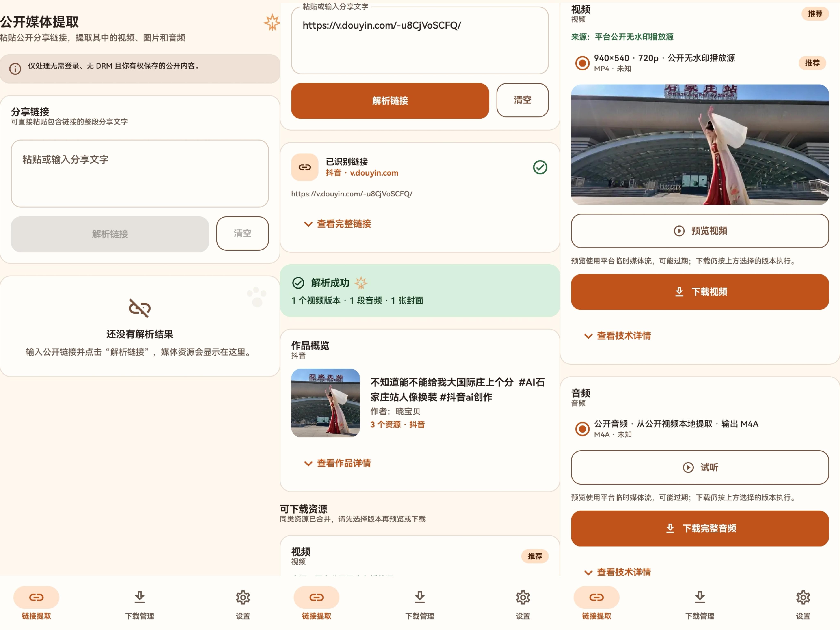Click the 来源：平台公开无水印播放源 line
Image resolution: width=840 pixels, height=630 pixels.
tap(622, 37)
